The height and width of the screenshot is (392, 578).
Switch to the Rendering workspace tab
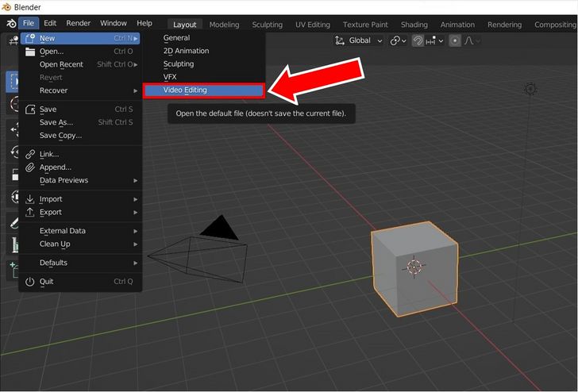(504, 25)
